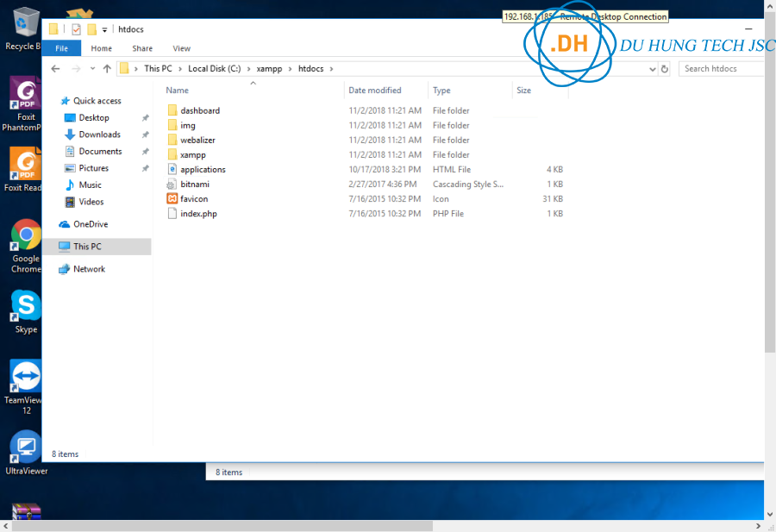Go up one folder level with Up arrow

click(x=107, y=69)
